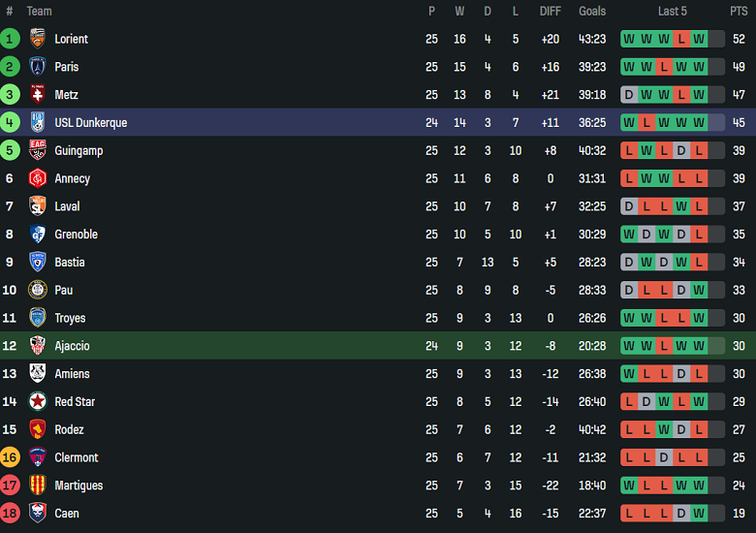Click Lorient's most recent win badge
The width and height of the screenshot is (756, 533).
coord(700,39)
